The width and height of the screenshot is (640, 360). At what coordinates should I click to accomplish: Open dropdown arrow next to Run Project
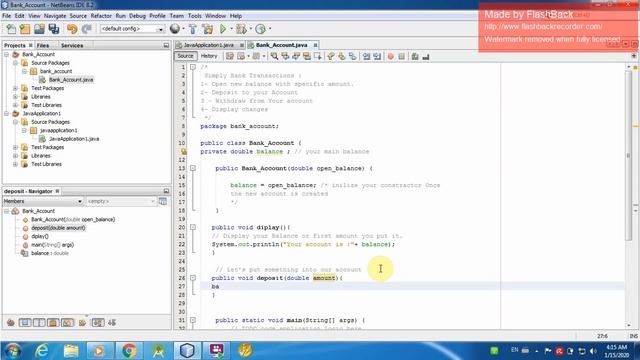coord(231,29)
